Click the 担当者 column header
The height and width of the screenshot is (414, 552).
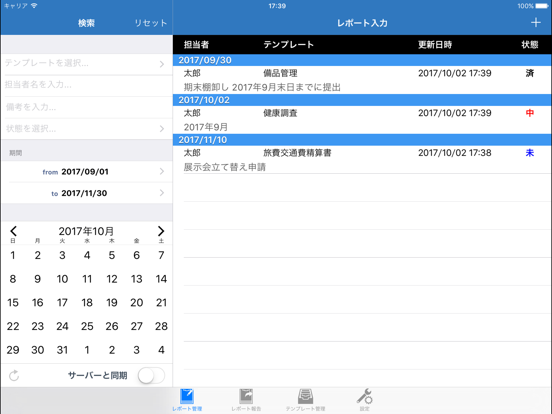[x=196, y=45]
